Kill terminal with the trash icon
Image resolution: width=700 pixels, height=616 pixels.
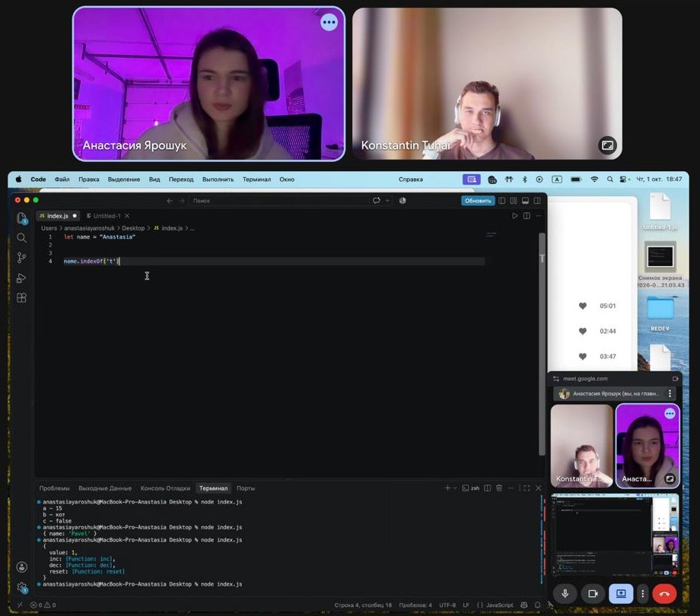(499, 488)
